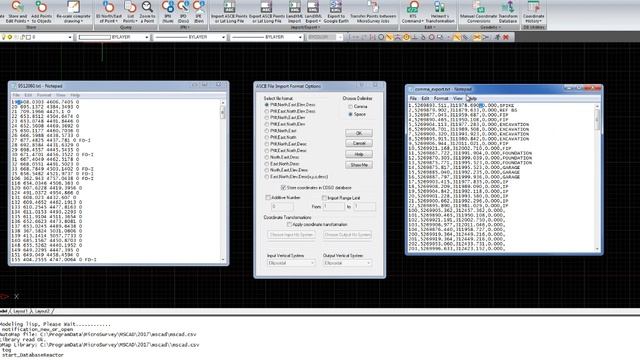Click Choose Output Hz System button
The width and height of the screenshot is (640, 360).
[x=347, y=235]
